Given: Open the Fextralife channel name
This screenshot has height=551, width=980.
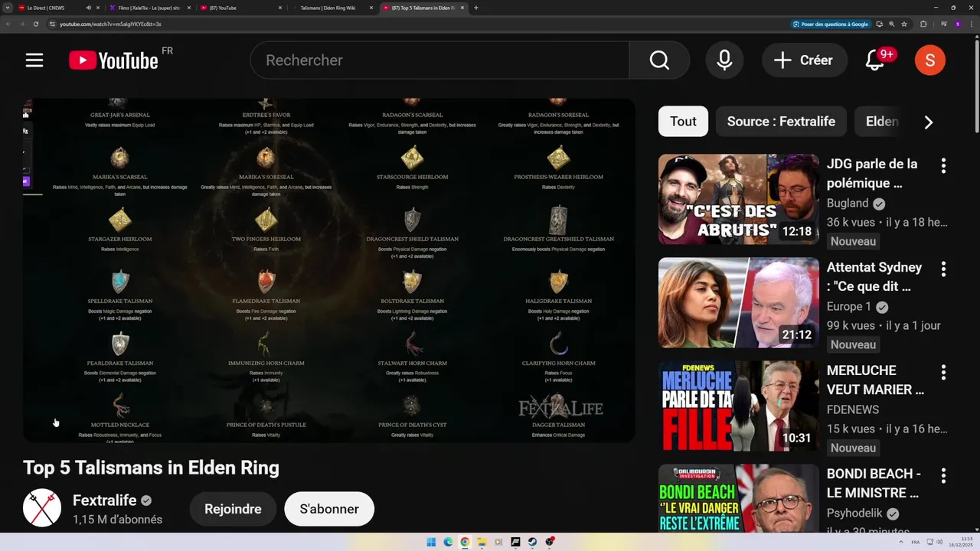Looking at the screenshot, I should 105,500.
